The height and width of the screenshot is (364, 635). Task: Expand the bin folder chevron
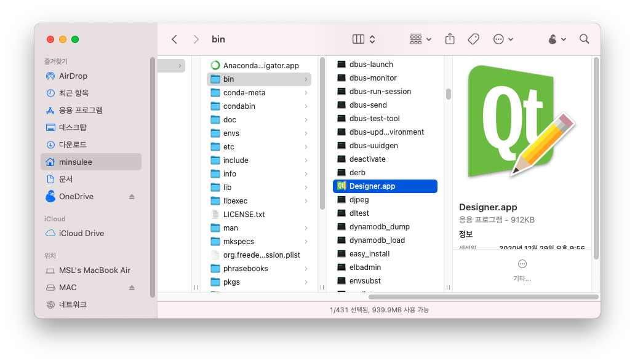pyautogui.click(x=306, y=79)
